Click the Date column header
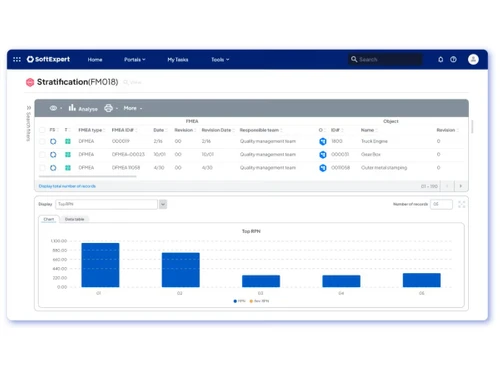The height and width of the screenshot is (375, 500). (160, 130)
